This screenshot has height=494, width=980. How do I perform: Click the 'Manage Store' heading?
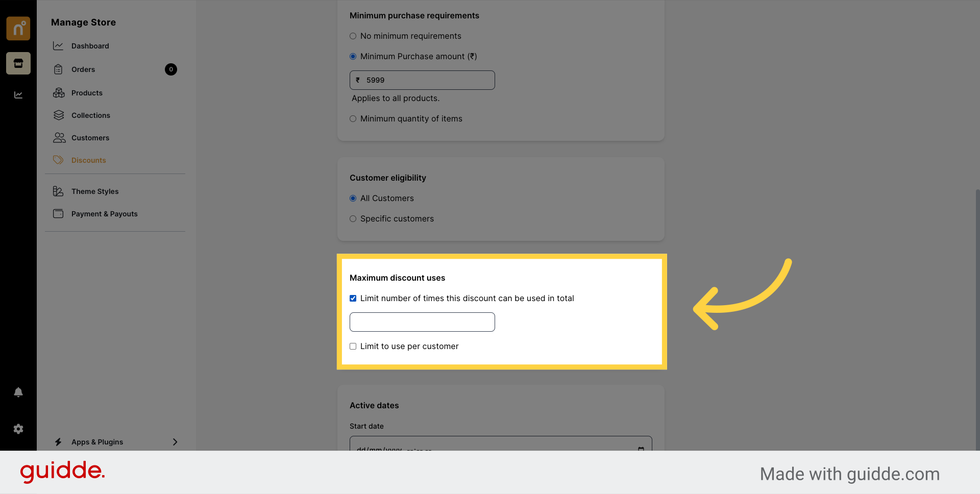pos(83,22)
